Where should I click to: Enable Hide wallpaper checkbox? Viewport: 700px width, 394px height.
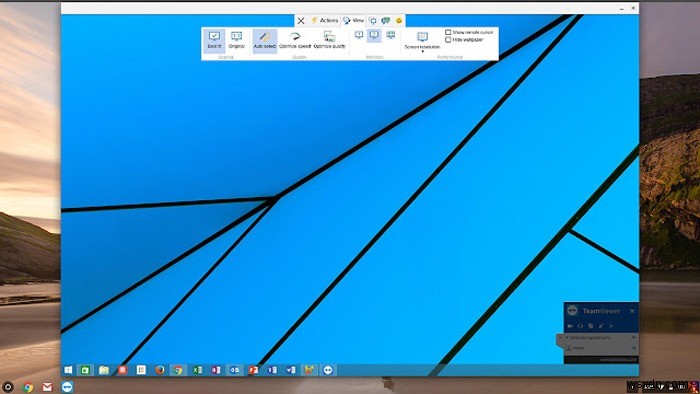coord(448,40)
